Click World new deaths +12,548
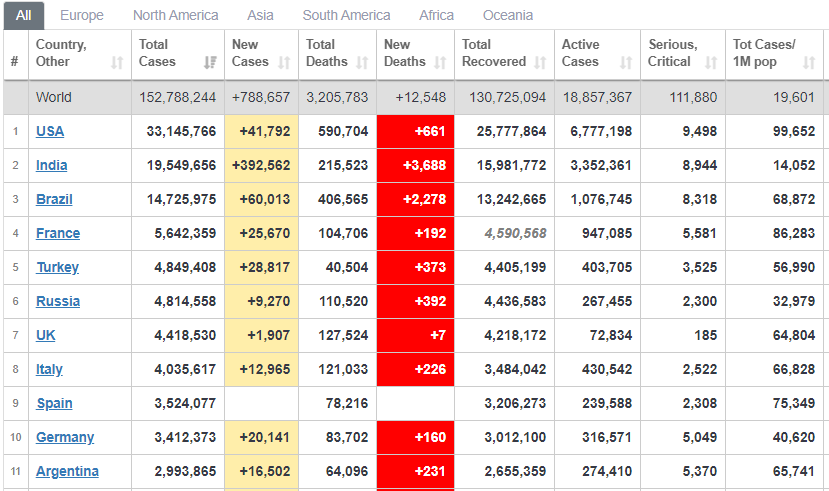 point(421,97)
